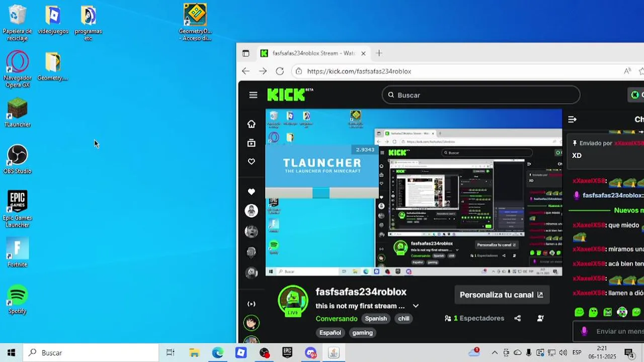This screenshot has height=362, width=644.
Task: Click the first green emote under chat
Action: pyautogui.click(x=579, y=312)
